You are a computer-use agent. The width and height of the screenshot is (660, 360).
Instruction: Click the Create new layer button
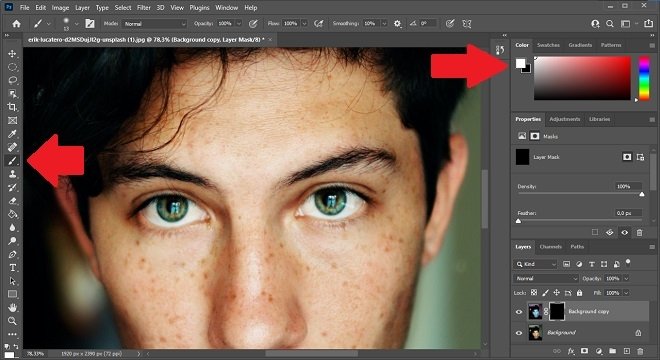[626, 351]
